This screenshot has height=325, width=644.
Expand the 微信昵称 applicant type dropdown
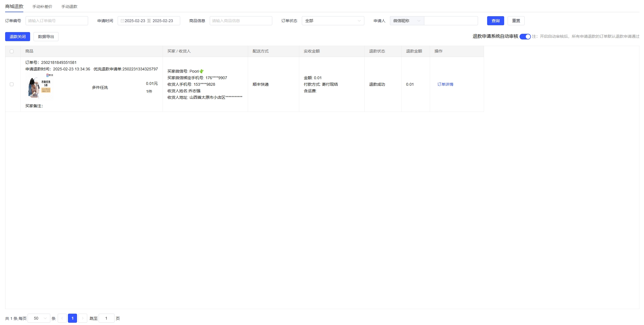pyautogui.click(x=407, y=21)
